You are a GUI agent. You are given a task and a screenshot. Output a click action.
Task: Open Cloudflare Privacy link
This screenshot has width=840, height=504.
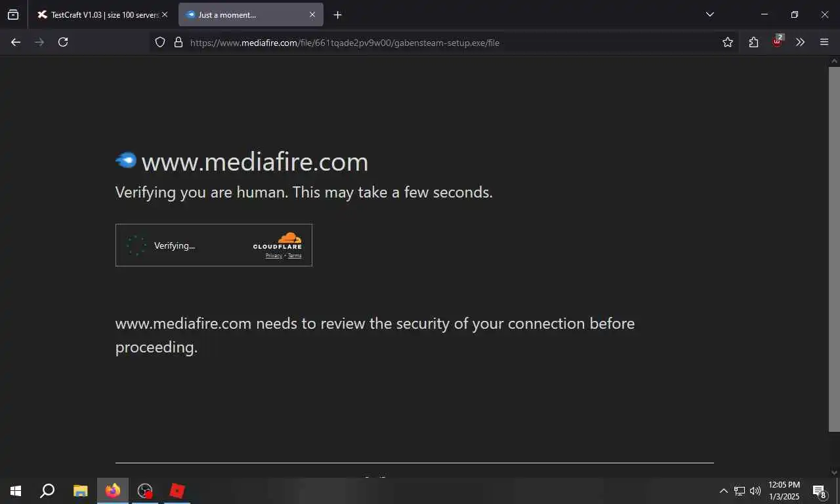(274, 256)
